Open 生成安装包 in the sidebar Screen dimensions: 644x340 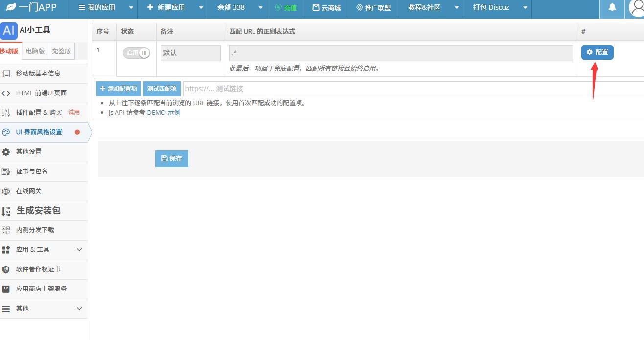38,211
